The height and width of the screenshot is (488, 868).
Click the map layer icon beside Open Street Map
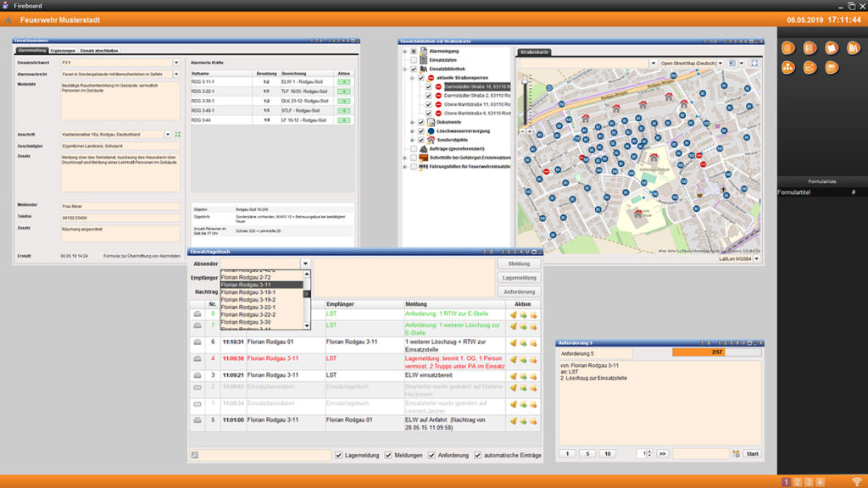pyautogui.click(x=732, y=63)
